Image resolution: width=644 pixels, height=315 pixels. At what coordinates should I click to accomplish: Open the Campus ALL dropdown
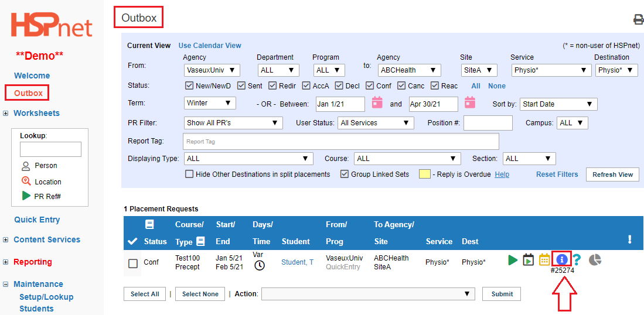point(573,122)
